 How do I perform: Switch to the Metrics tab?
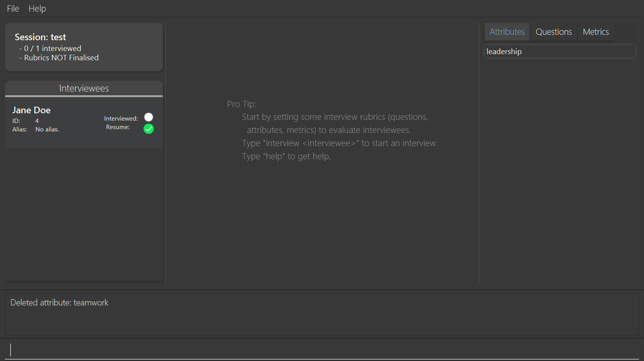coord(596,32)
